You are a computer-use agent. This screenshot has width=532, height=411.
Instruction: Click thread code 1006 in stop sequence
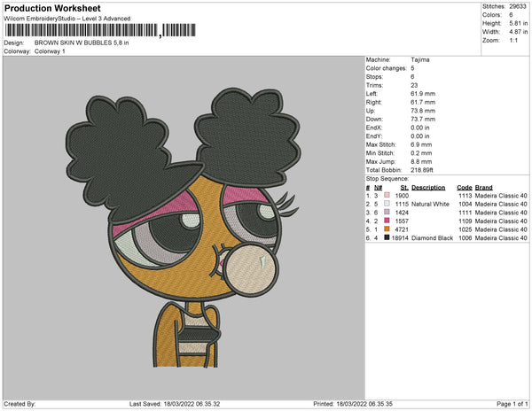(465, 238)
